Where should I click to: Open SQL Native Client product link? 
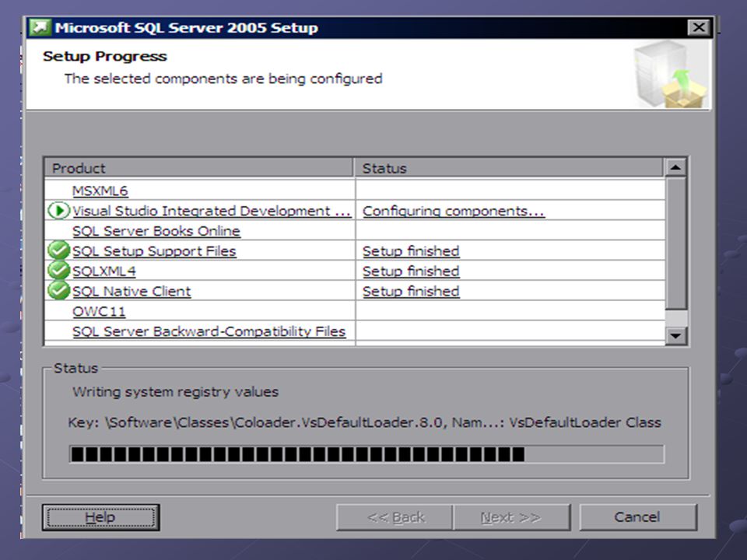click(x=132, y=291)
